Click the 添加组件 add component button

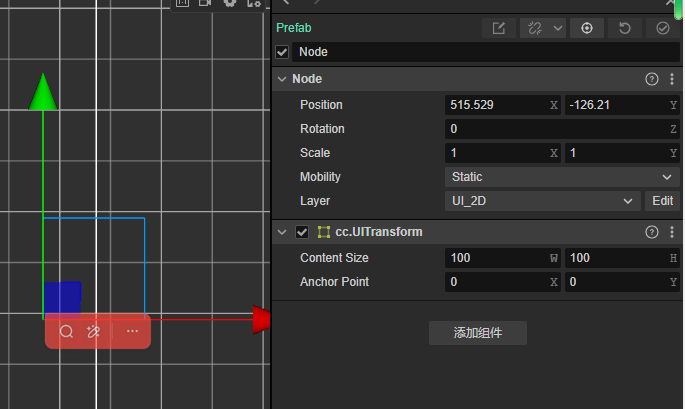point(477,333)
